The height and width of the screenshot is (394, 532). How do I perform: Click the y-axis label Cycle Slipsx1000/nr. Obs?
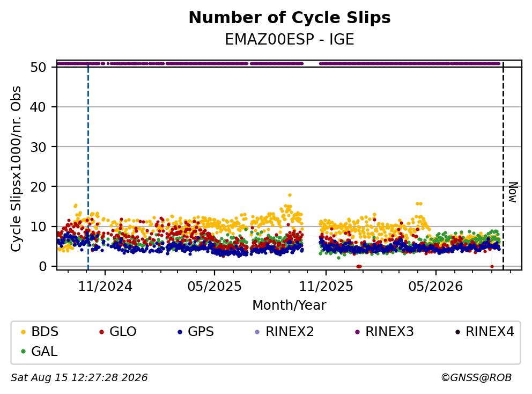coord(16,169)
